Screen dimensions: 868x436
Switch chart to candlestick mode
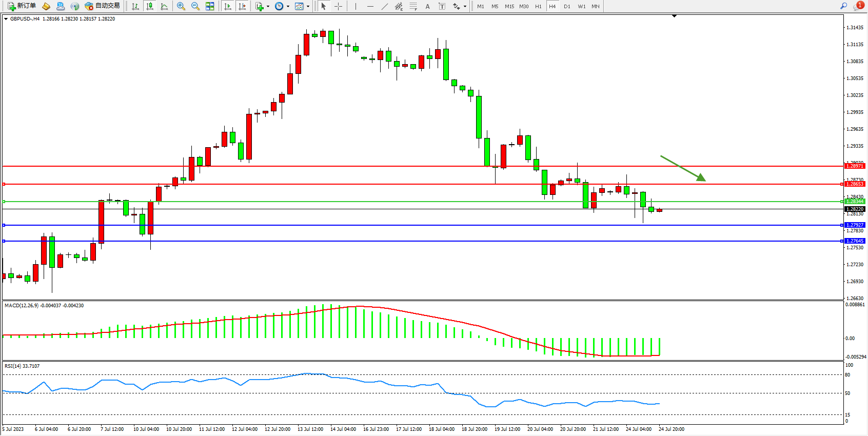[150, 6]
